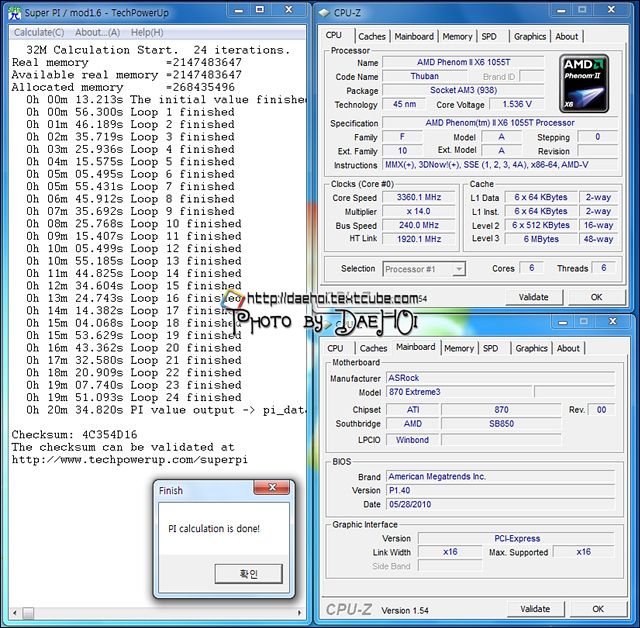Click the Level 2 cache value 6 x 512 KBytes
The height and width of the screenshot is (628, 640).
click(x=541, y=225)
